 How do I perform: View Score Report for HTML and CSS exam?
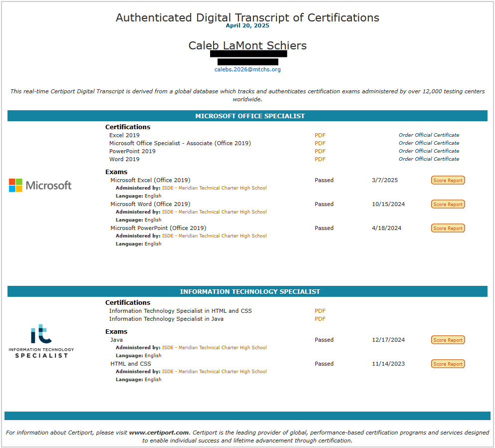tap(448, 364)
